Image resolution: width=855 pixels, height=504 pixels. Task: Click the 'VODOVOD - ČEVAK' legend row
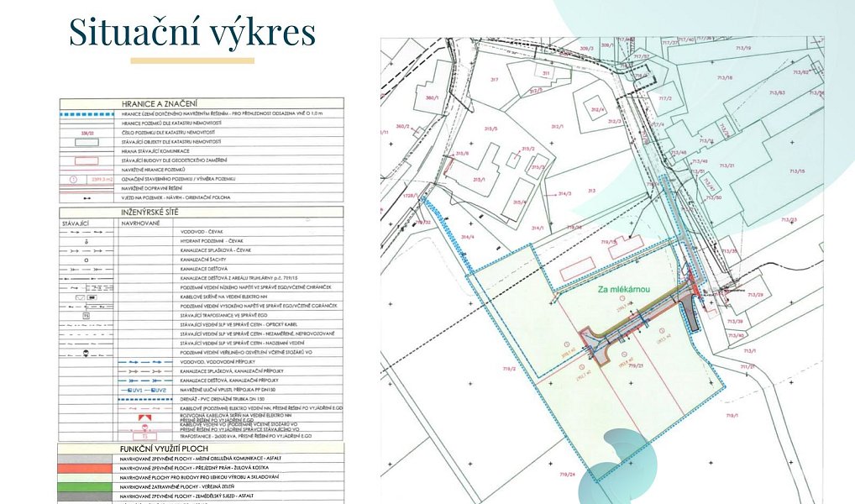(202, 232)
